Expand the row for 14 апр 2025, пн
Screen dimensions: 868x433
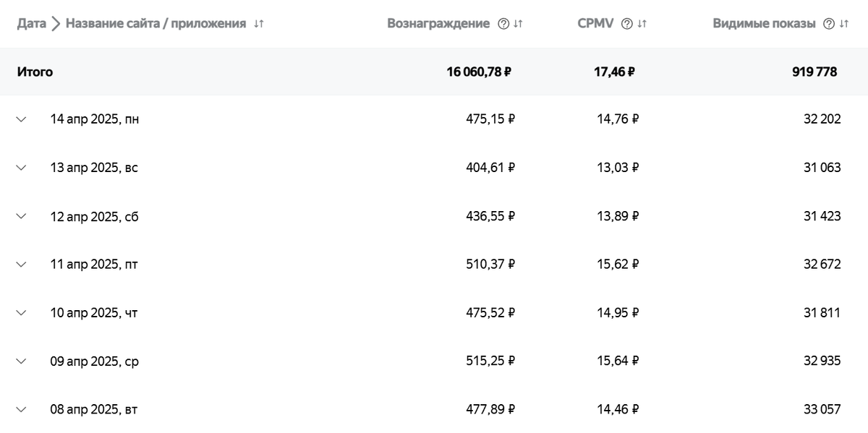point(21,119)
